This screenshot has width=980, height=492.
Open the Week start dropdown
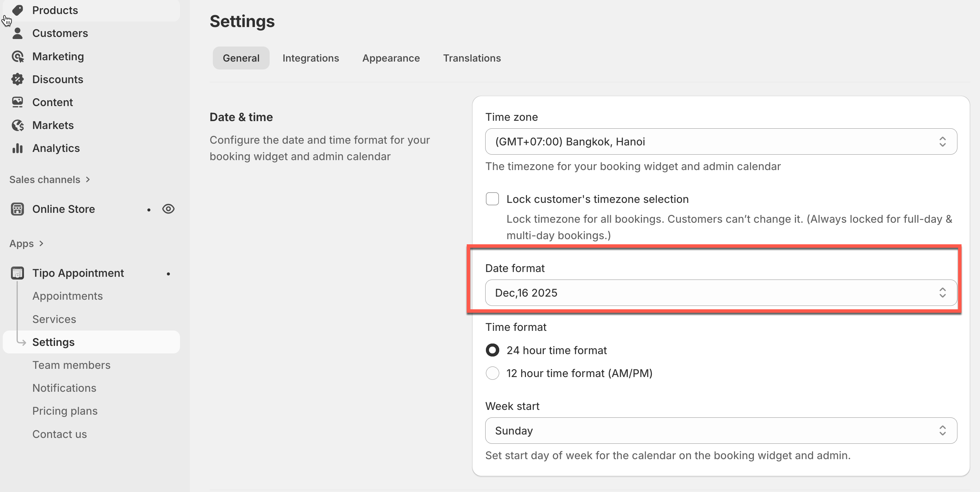pos(721,430)
